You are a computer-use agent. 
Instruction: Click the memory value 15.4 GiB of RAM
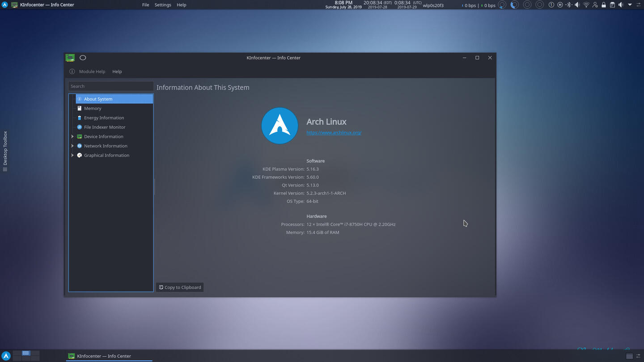[323, 232]
